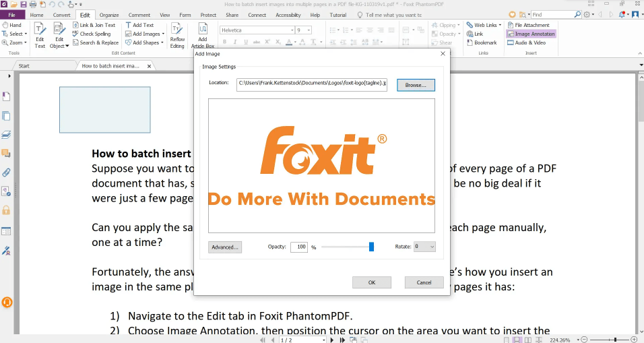Click the Browse... button
This screenshot has width=644, height=343.
[416, 85]
